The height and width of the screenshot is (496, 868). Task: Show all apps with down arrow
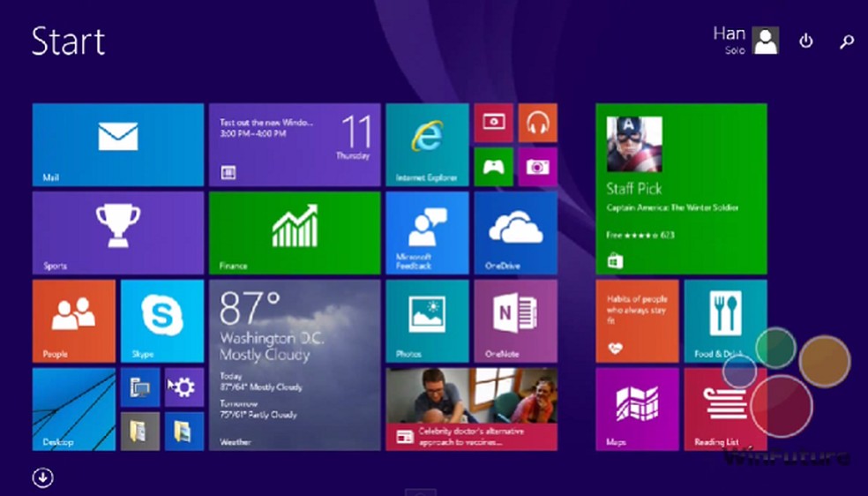click(42, 477)
